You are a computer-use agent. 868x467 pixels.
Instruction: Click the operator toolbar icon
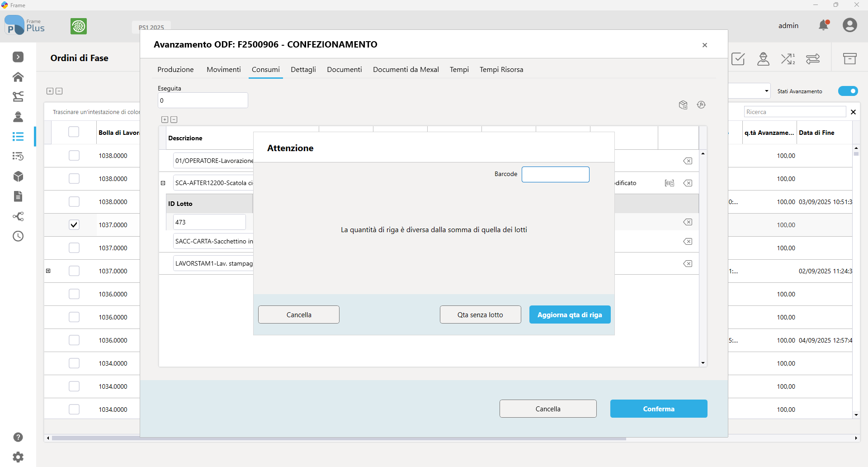pos(763,59)
